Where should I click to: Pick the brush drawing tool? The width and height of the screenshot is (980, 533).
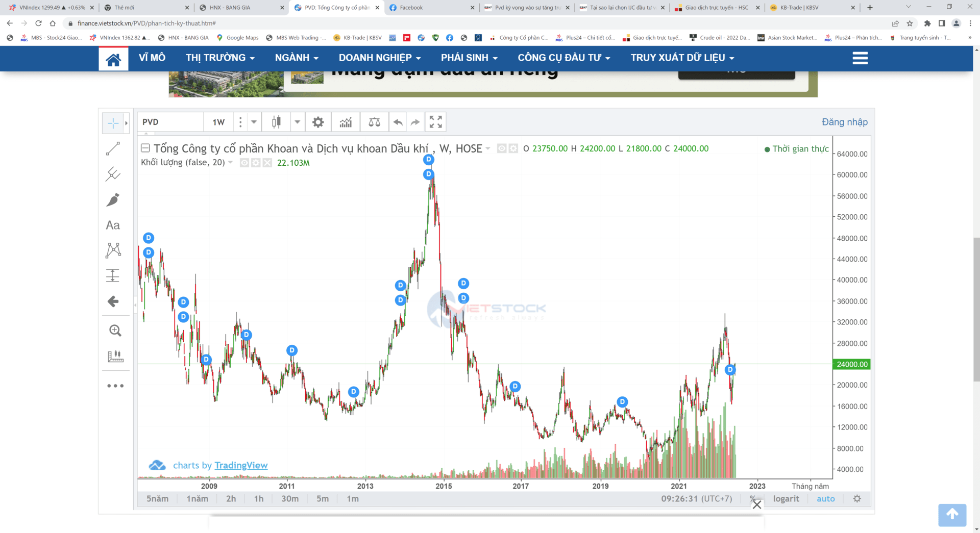click(113, 199)
